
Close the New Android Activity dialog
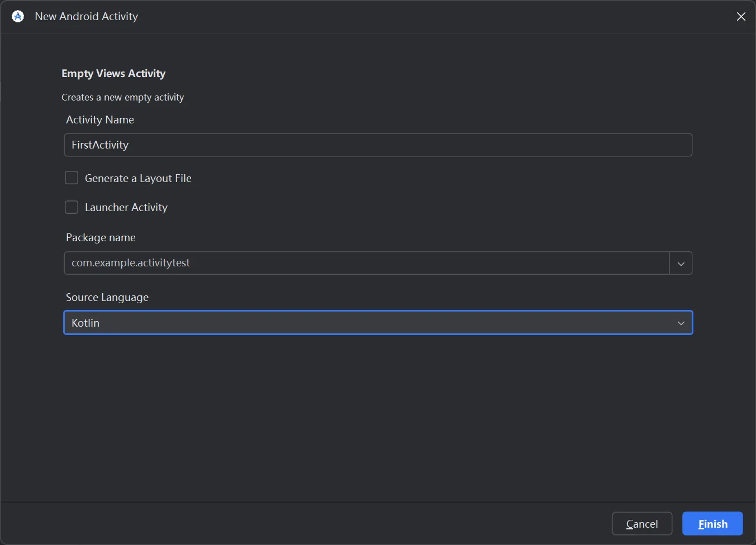pyautogui.click(x=741, y=17)
